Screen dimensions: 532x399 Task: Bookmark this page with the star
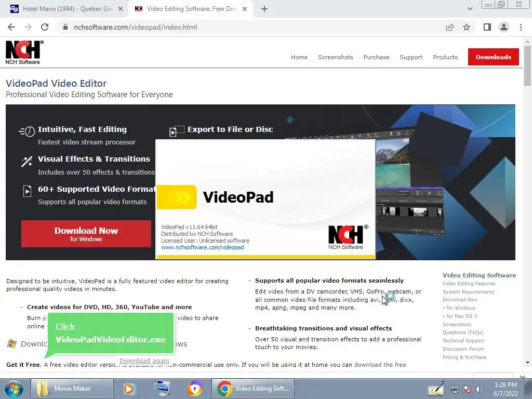(467, 27)
